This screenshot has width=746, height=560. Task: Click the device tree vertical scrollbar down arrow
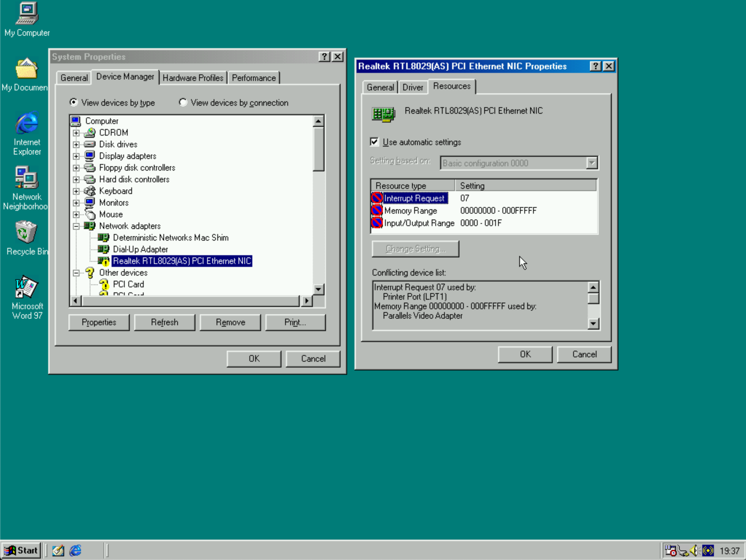pyautogui.click(x=318, y=289)
